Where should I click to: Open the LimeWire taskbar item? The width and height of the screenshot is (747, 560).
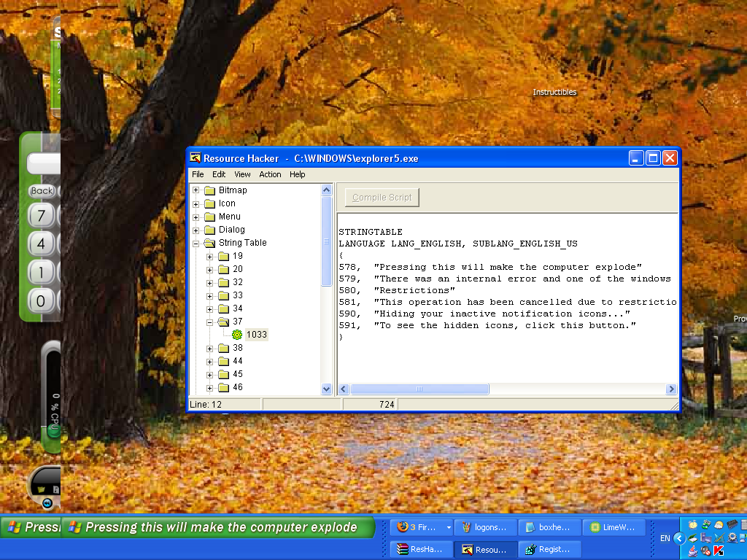pyautogui.click(x=613, y=527)
